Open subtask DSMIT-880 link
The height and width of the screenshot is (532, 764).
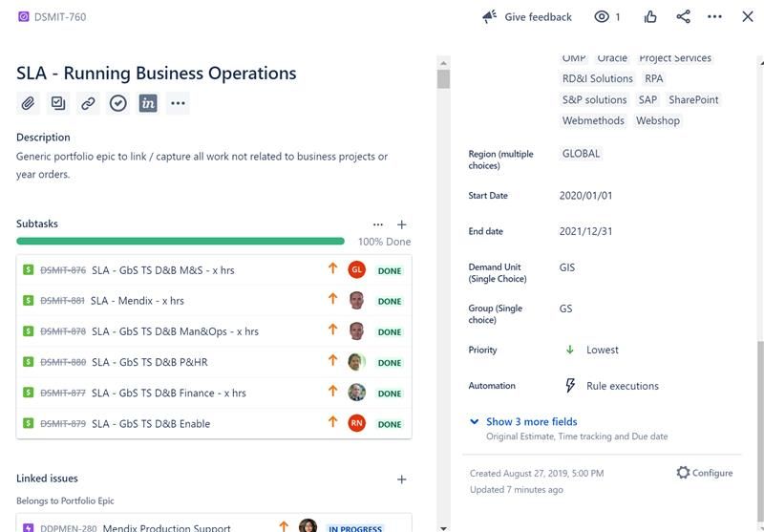63,362
